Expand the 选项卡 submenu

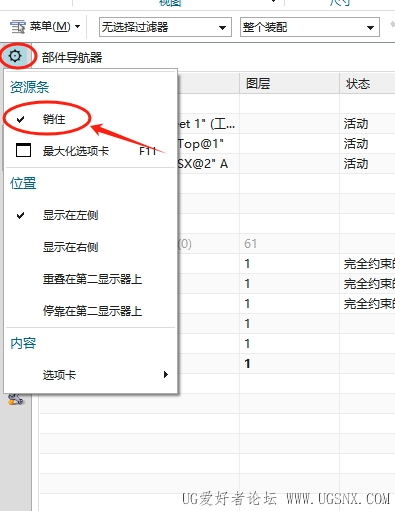click(x=90, y=375)
